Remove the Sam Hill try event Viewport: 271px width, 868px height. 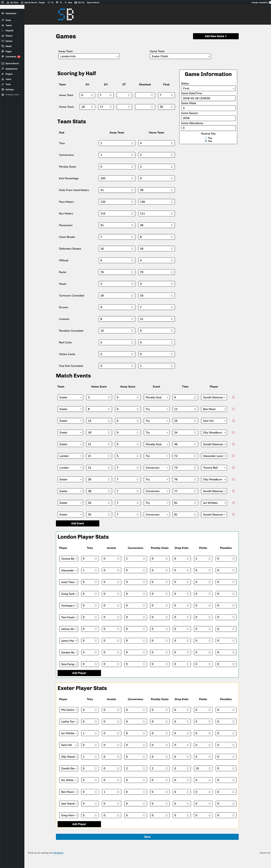[234, 421]
